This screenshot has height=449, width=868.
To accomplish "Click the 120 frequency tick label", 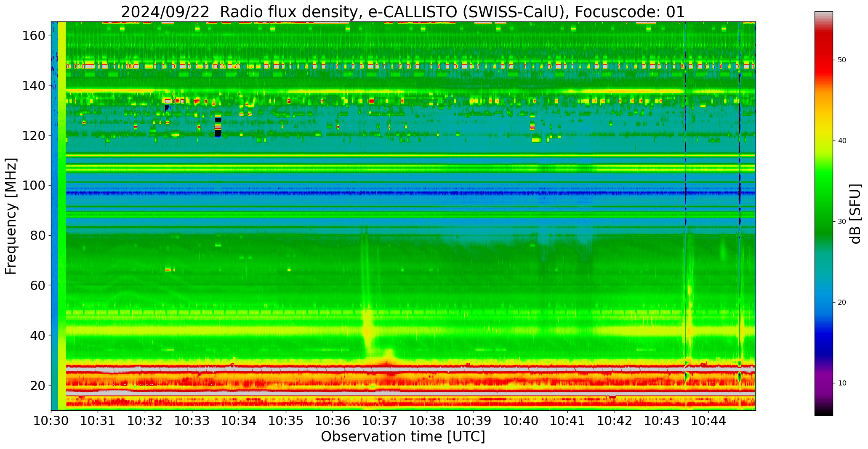I will (34, 135).
